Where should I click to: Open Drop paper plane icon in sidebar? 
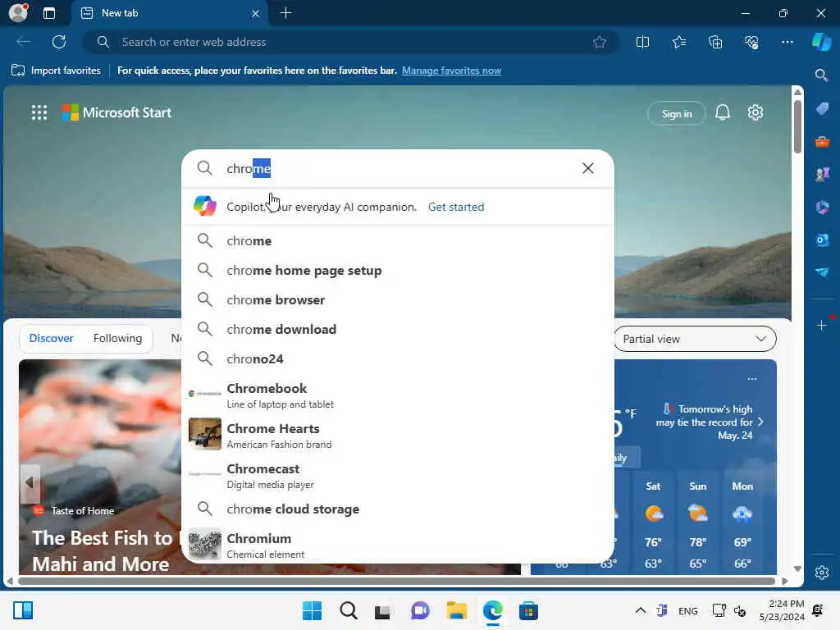tap(822, 272)
